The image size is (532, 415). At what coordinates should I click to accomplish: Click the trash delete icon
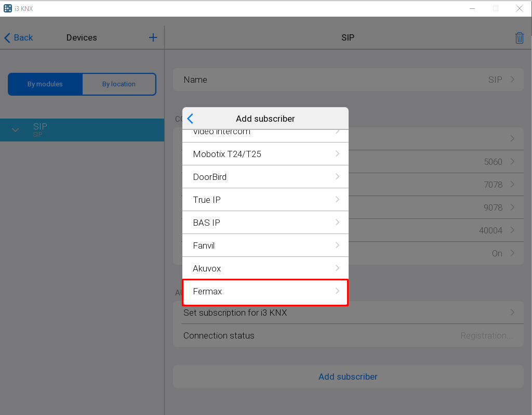tap(519, 38)
